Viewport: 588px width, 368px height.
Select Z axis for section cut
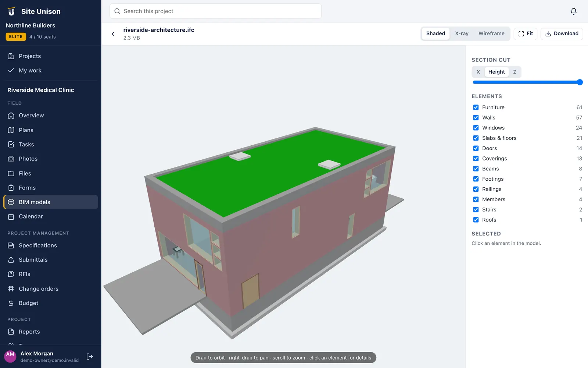click(514, 72)
